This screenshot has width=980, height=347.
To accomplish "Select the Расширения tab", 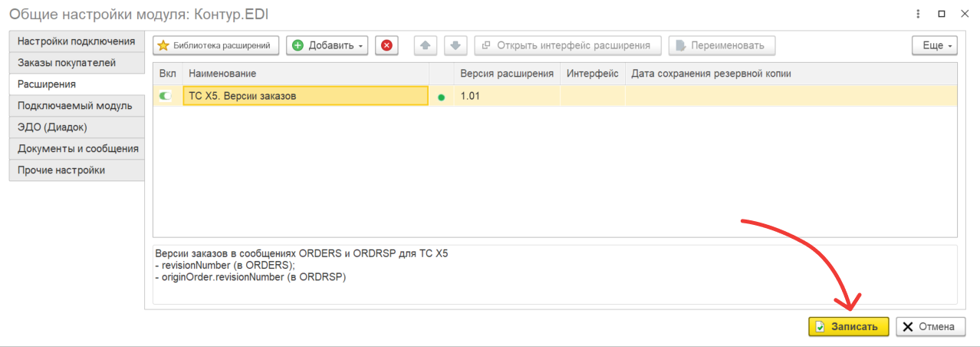I will [x=77, y=84].
